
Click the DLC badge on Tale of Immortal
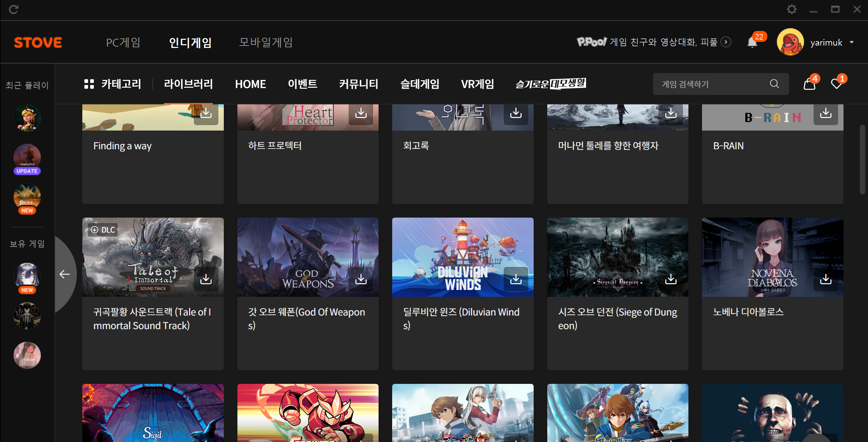point(103,230)
